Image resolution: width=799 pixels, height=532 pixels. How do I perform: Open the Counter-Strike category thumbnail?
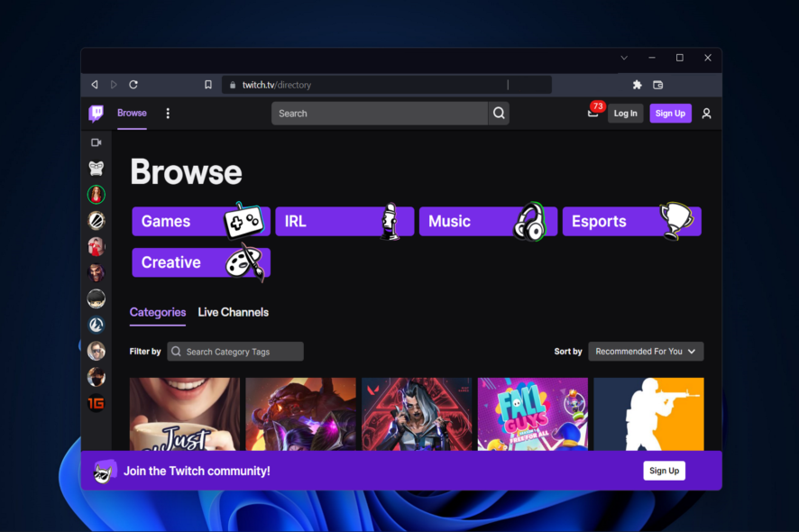click(648, 414)
